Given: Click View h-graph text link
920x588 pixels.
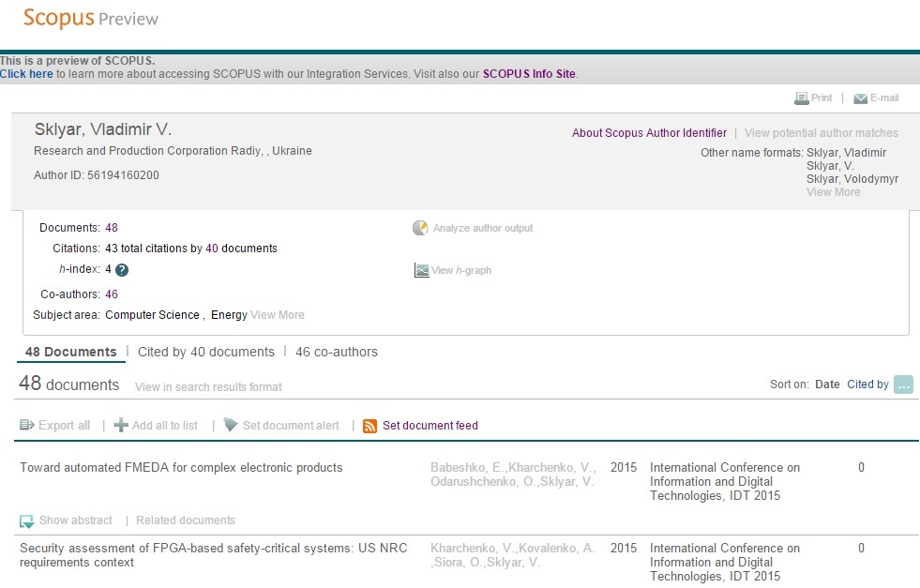Looking at the screenshot, I should pyautogui.click(x=461, y=270).
